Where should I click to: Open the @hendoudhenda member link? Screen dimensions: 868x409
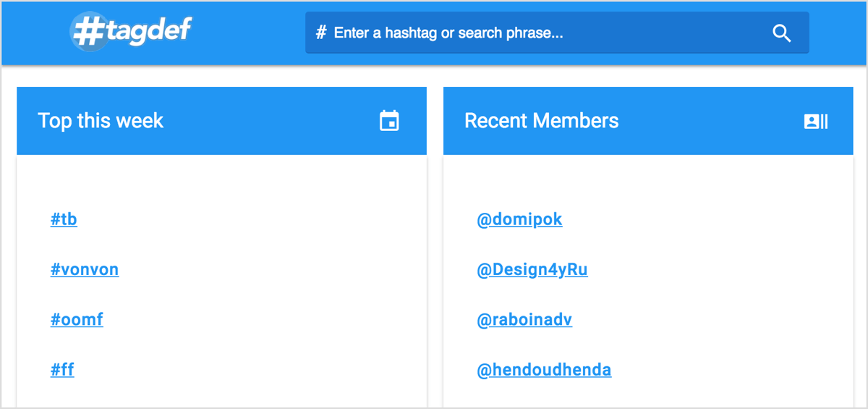pos(544,370)
